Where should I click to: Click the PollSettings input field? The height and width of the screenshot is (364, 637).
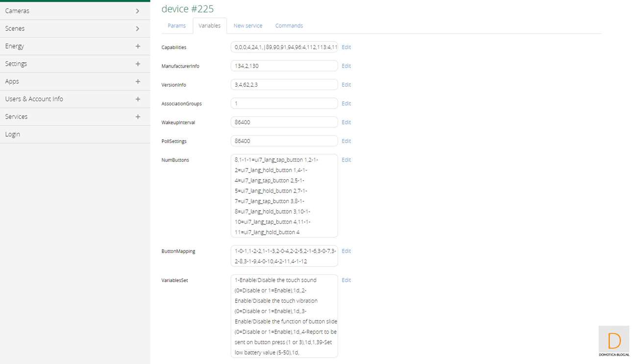284,141
